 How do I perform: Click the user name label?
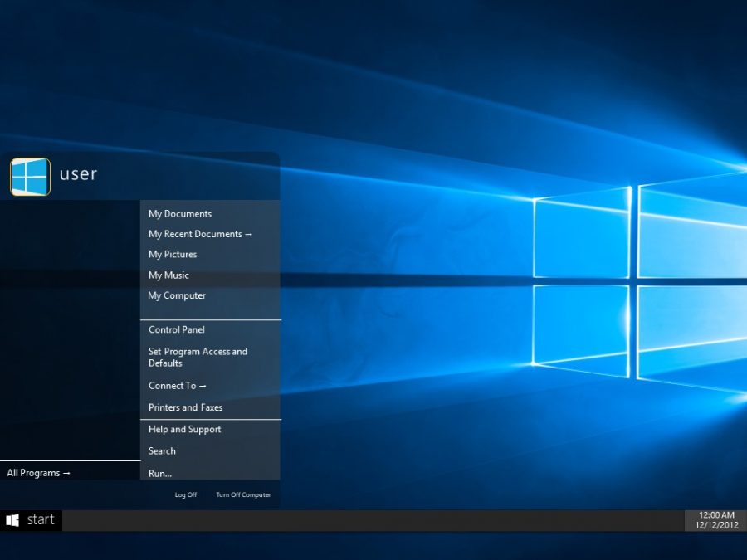click(78, 174)
